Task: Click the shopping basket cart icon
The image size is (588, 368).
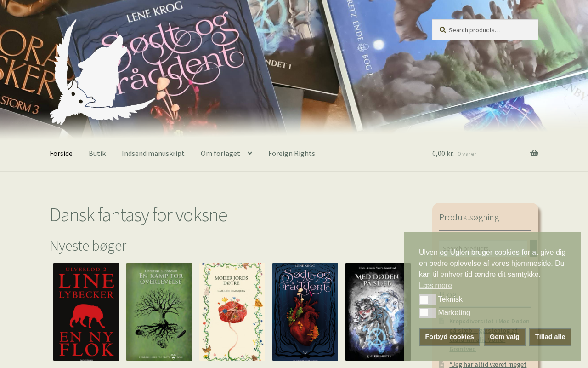Action: (534, 154)
